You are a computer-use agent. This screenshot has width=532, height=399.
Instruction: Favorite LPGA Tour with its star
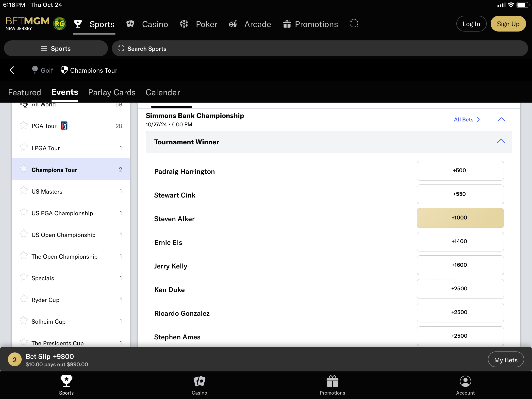(24, 147)
